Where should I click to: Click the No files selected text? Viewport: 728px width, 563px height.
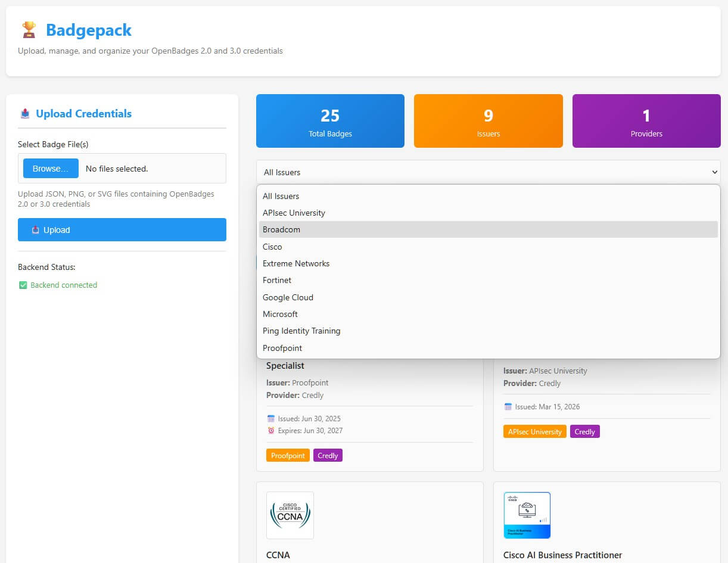(117, 169)
